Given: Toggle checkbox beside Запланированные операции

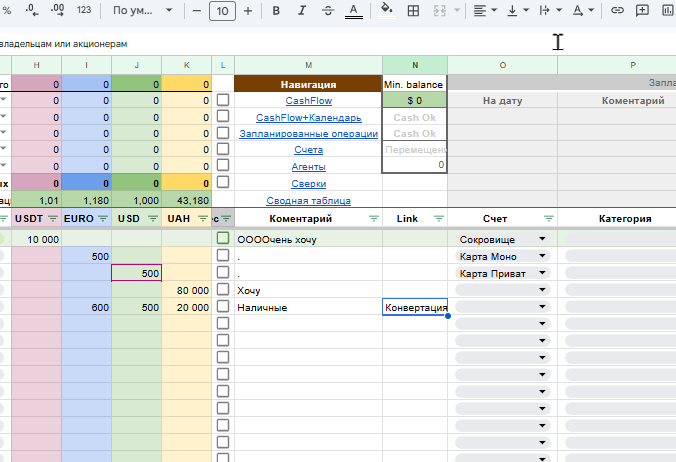Looking at the screenshot, I should click(223, 133).
